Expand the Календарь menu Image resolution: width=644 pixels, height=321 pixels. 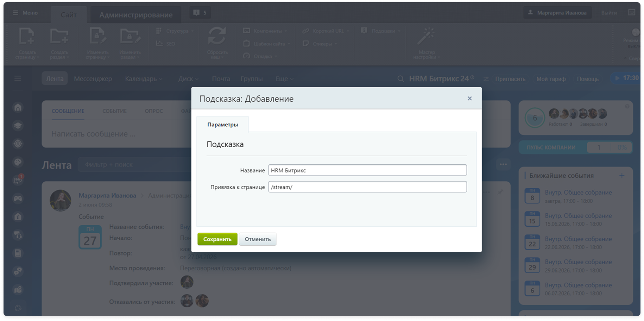(x=144, y=79)
